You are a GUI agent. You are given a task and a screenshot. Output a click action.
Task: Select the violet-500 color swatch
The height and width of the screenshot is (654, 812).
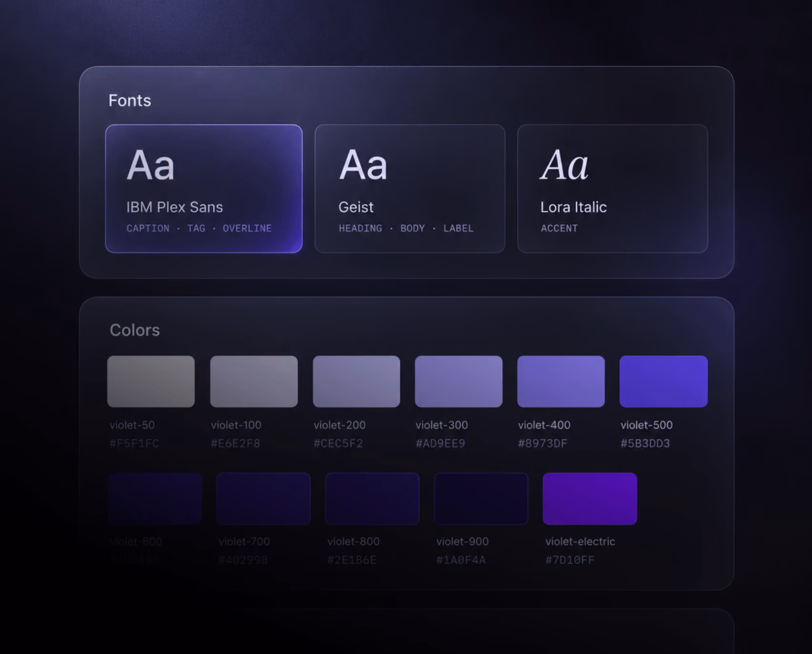(x=664, y=381)
